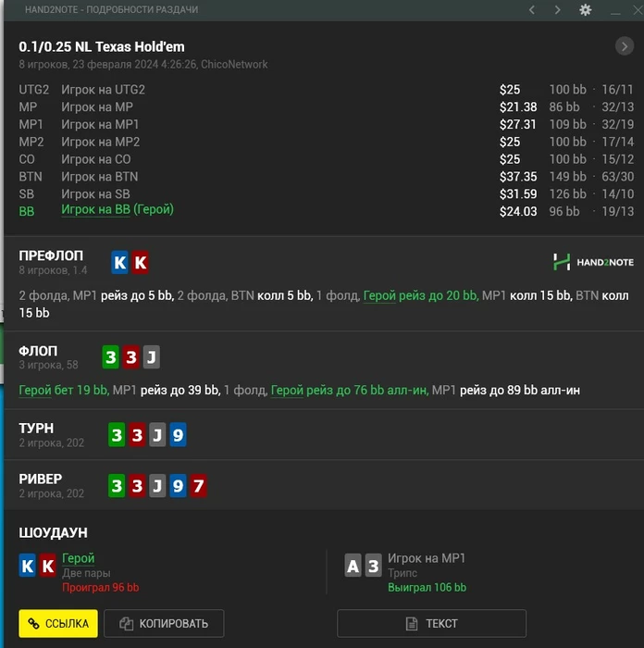
Task: Click the Герой link in showdown section
Action: pyautogui.click(x=78, y=558)
